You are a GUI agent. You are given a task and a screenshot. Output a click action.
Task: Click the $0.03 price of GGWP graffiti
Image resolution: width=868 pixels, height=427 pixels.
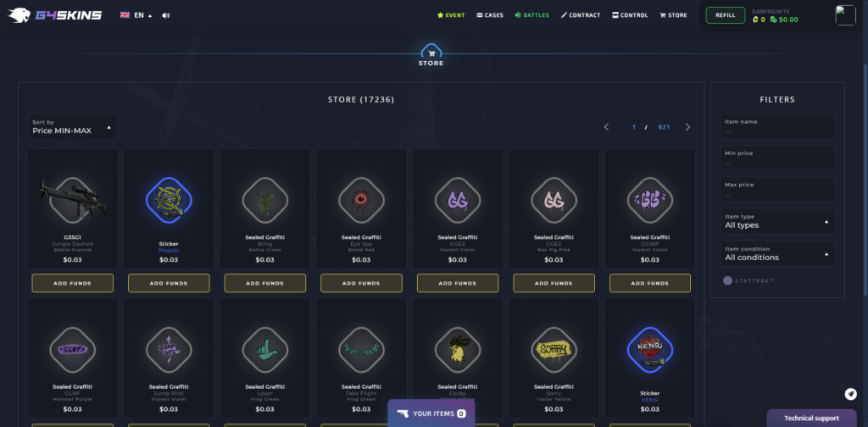coord(650,259)
